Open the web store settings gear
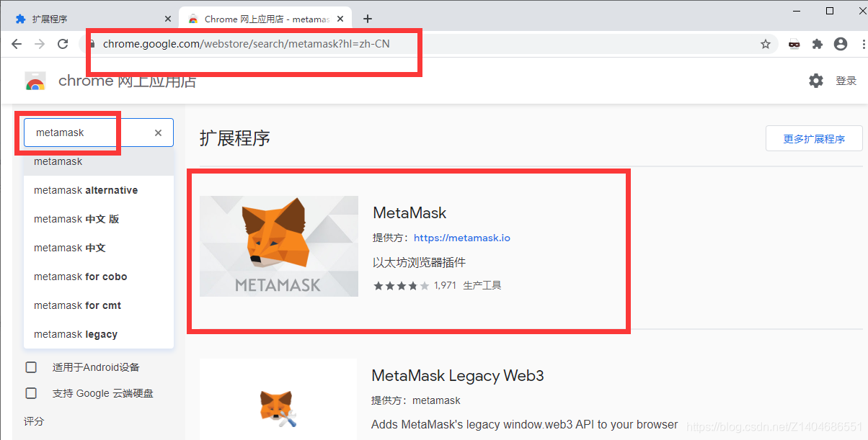This screenshot has width=868, height=440. coord(816,81)
